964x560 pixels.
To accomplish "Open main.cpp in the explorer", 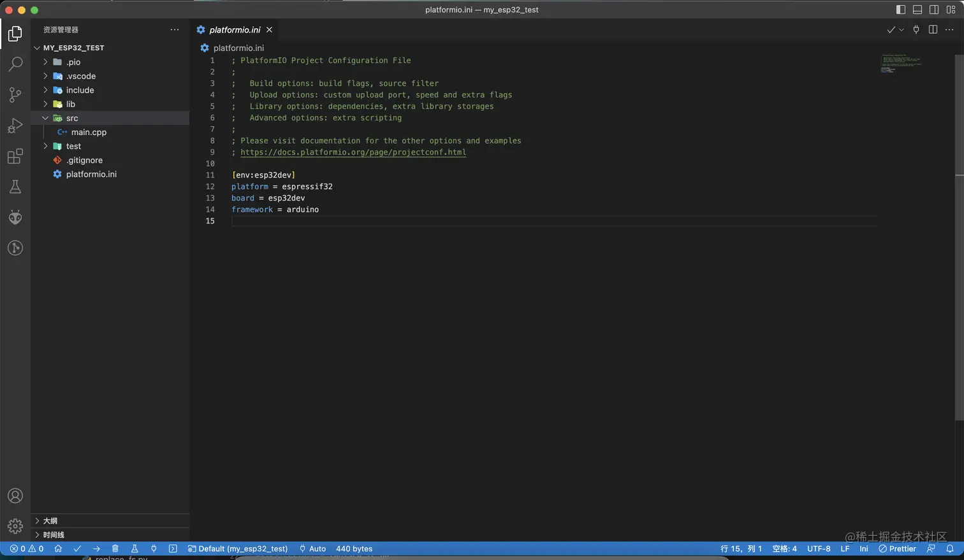I will click(89, 132).
